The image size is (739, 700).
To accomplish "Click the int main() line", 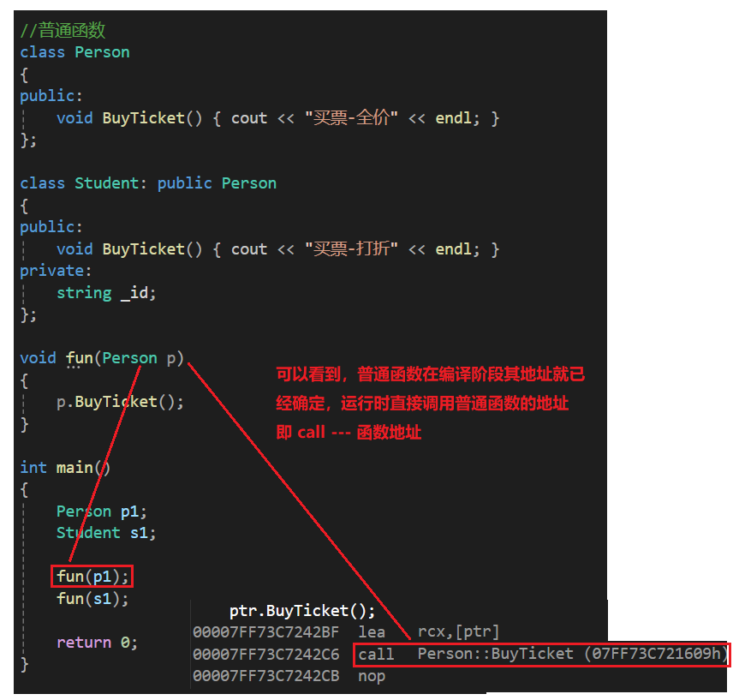I will pos(65,468).
